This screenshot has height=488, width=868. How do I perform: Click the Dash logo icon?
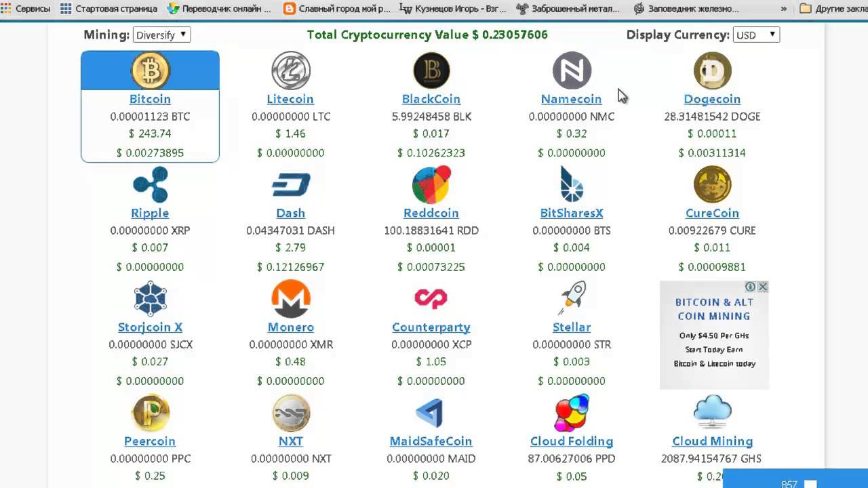point(290,184)
